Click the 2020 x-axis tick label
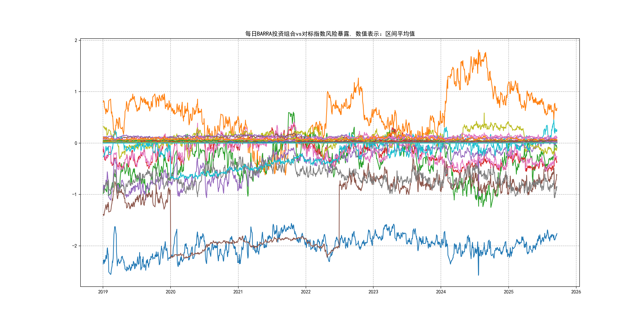 tap(171, 292)
